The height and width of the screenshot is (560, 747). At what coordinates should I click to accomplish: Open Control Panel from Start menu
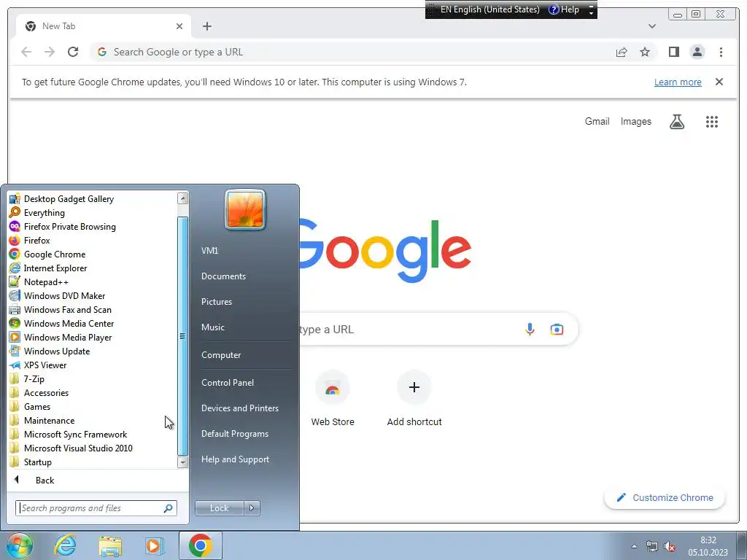coord(228,382)
